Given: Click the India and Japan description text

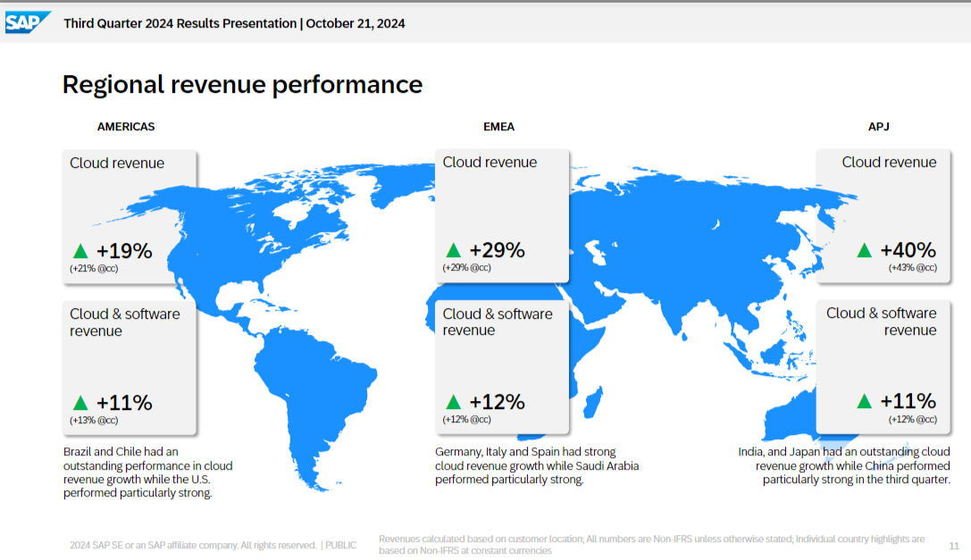Looking at the screenshot, I should pos(844,465).
